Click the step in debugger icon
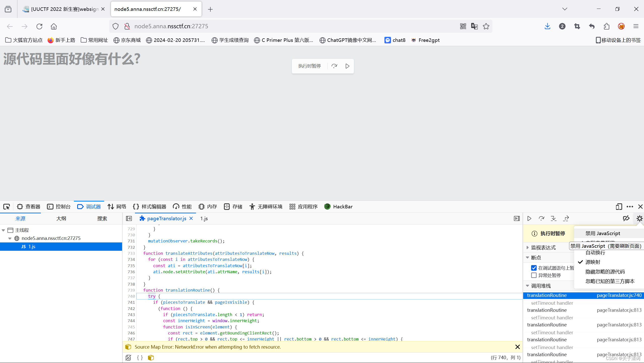The height and width of the screenshot is (363, 644). [553, 218]
